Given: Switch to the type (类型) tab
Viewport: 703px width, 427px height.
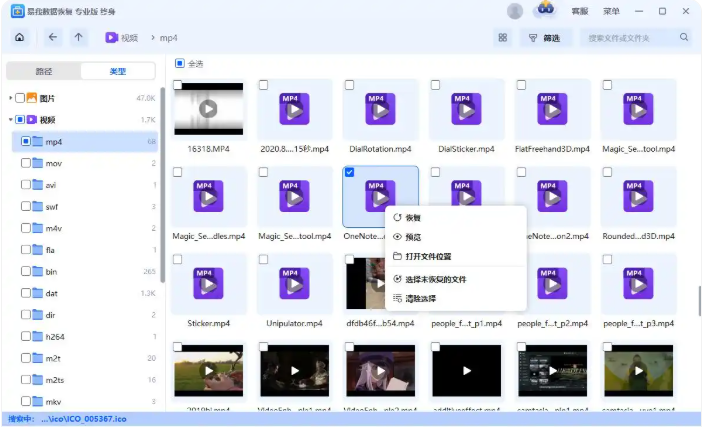Looking at the screenshot, I should (x=118, y=71).
